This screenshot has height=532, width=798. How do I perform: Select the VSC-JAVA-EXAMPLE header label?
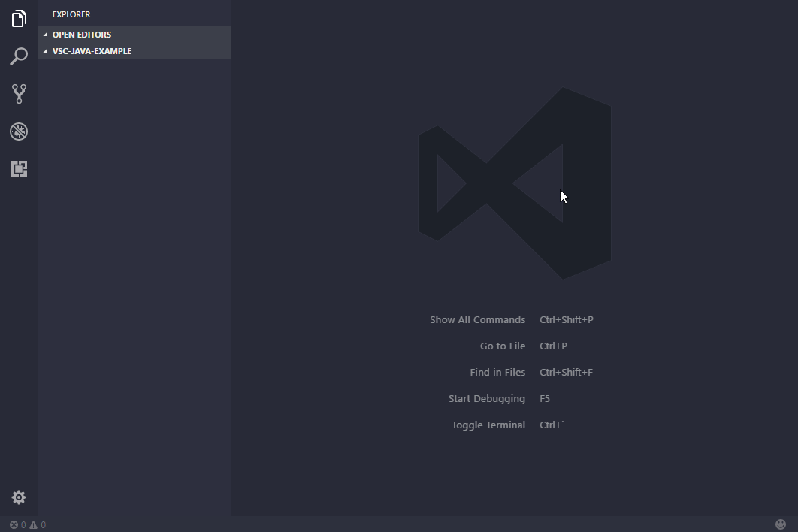point(92,51)
